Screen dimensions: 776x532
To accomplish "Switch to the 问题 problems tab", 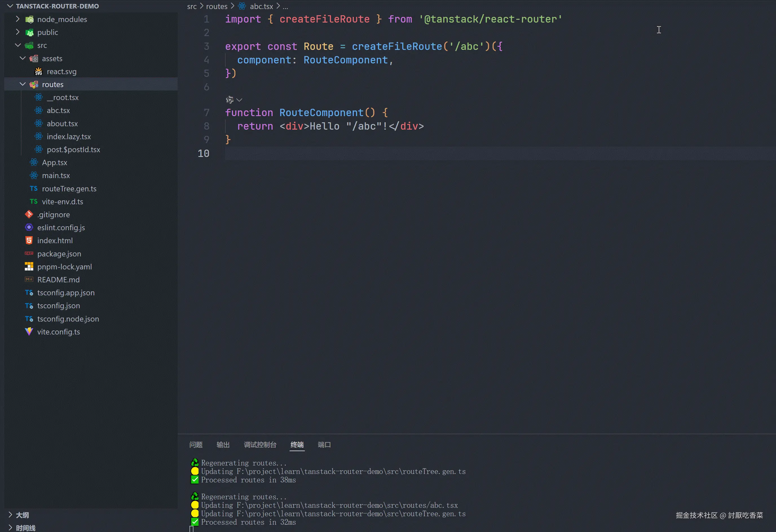I will click(196, 445).
